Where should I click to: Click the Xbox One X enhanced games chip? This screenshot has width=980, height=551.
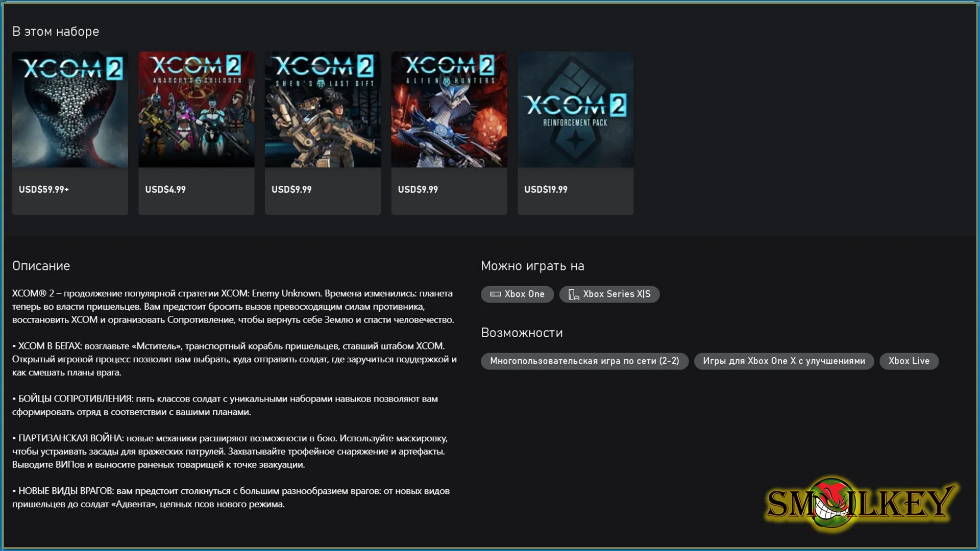click(x=784, y=361)
